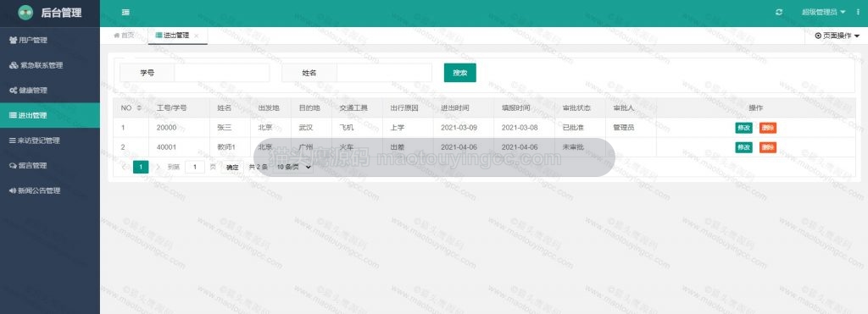Sort by the NO column arrows
This screenshot has width=868, height=314.
pyautogui.click(x=139, y=107)
